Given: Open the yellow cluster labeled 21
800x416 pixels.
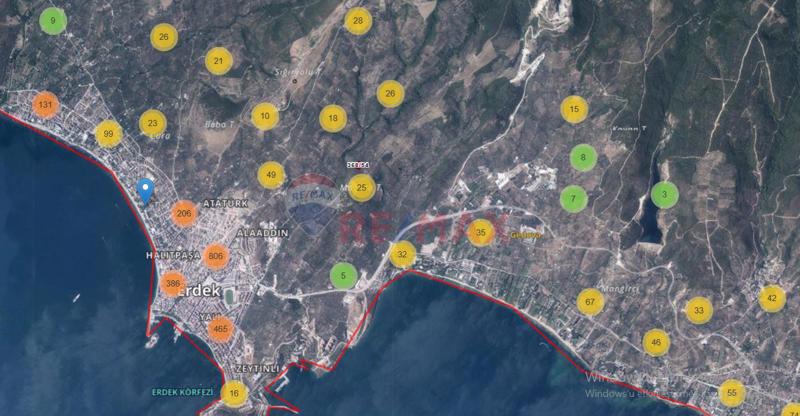Looking at the screenshot, I should click(x=219, y=61).
